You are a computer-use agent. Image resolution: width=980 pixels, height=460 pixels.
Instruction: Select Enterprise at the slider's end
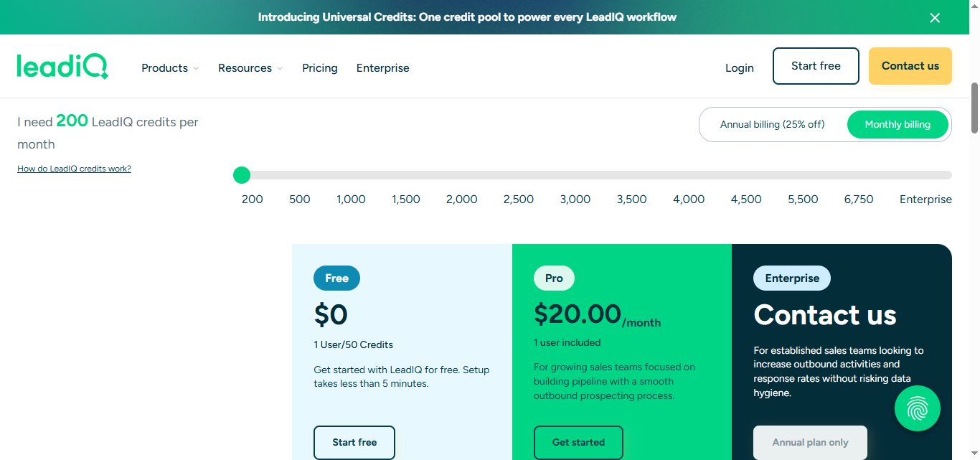[925, 199]
